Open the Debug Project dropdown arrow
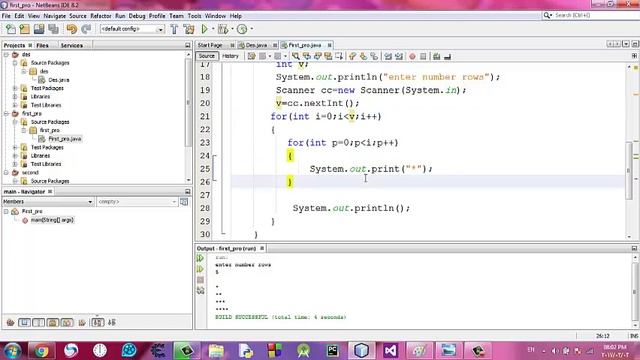 232,29
